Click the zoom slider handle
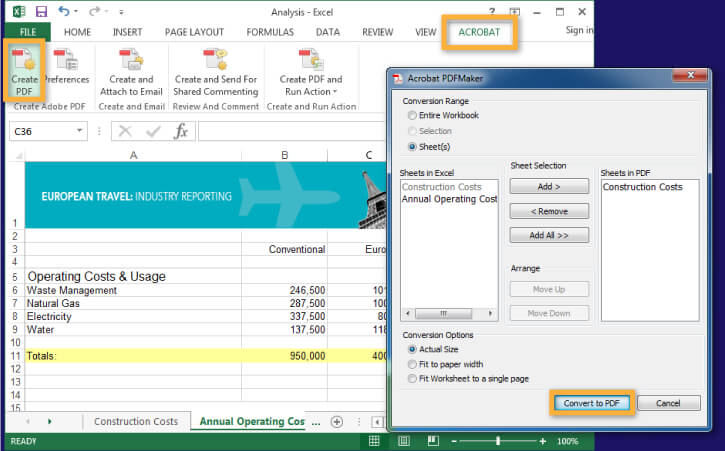725x451 pixels. pos(498,441)
